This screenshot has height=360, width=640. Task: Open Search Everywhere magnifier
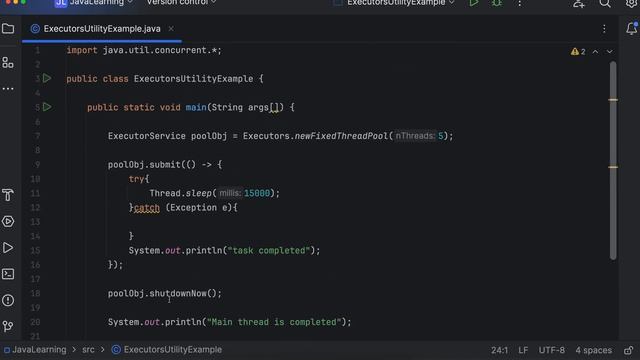(x=605, y=4)
